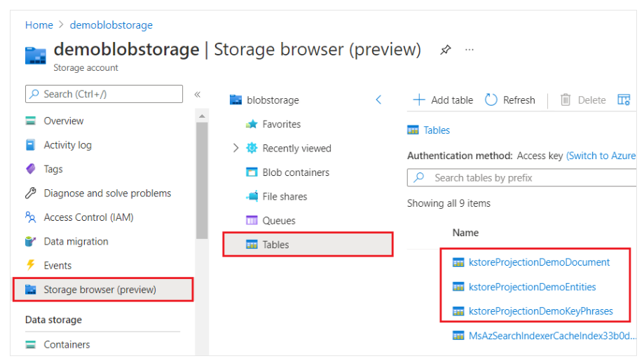Open kstoreProjectionDemoEntities table
This screenshot has height=361, width=644.
pyautogui.click(x=533, y=287)
